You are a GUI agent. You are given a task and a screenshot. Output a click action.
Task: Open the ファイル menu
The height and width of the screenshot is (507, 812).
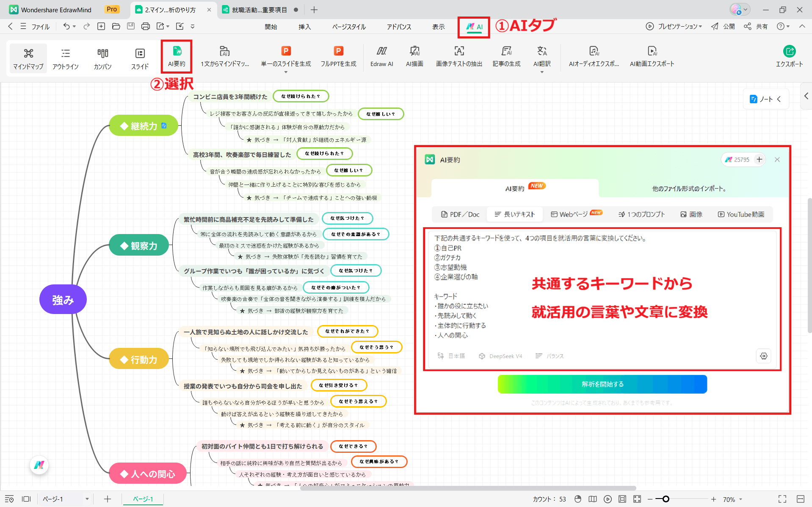[36, 26]
